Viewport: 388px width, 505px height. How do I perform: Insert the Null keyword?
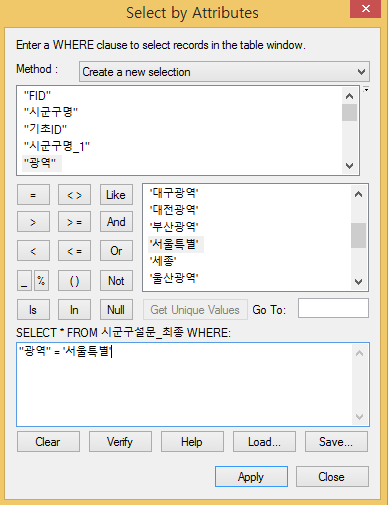pyautogui.click(x=116, y=310)
